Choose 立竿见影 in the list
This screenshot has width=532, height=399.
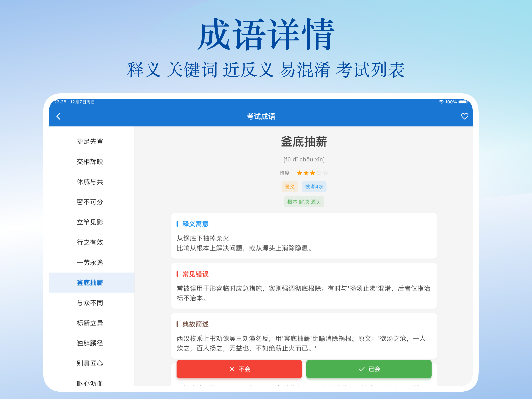point(91,222)
